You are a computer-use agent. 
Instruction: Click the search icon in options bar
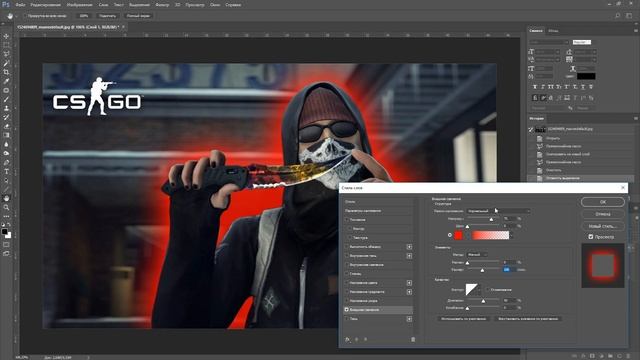(x=618, y=16)
